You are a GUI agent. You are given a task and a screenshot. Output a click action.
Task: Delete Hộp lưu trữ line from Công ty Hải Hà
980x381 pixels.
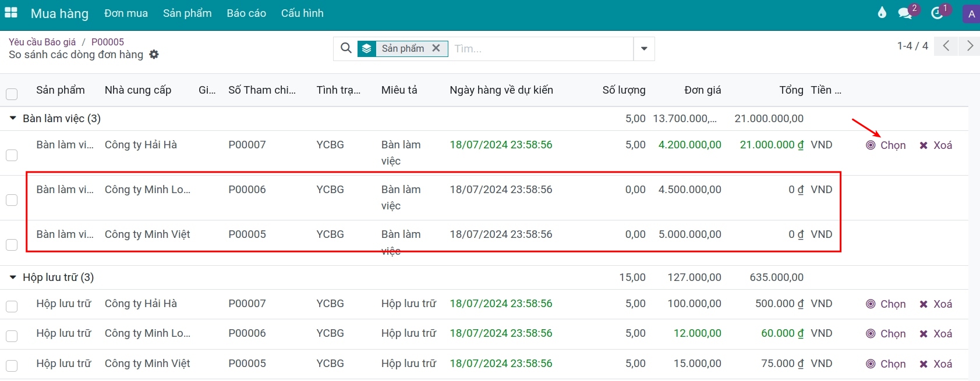pos(936,304)
